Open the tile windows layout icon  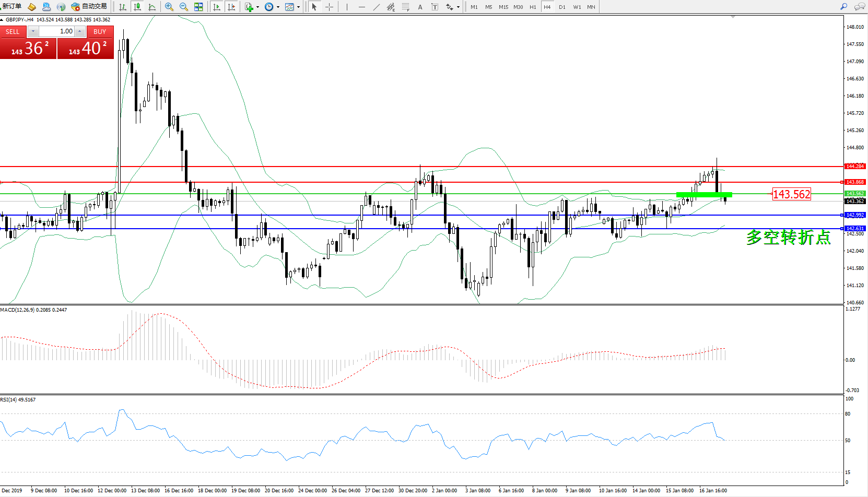click(198, 7)
